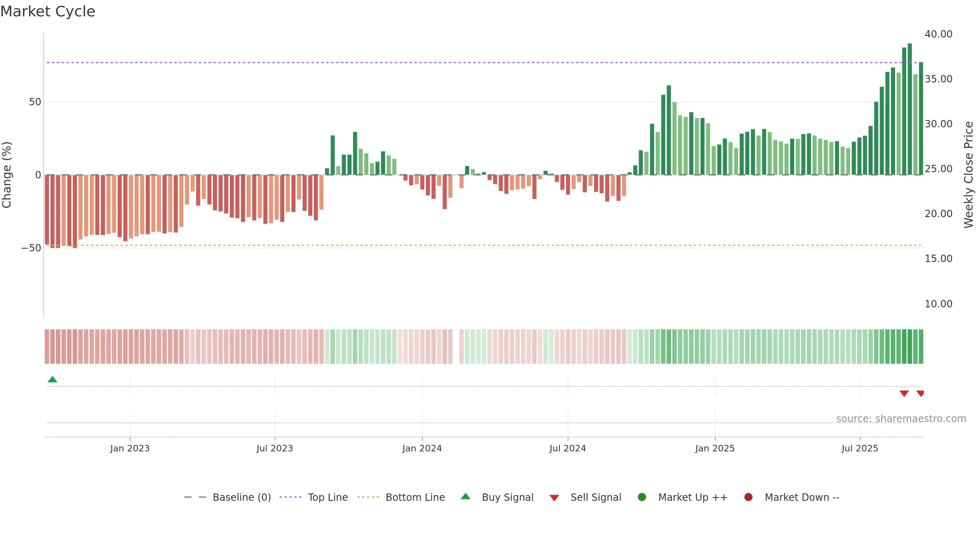Click the Change (%) axis title
The width and height of the screenshot is (980, 551).
(x=7, y=175)
